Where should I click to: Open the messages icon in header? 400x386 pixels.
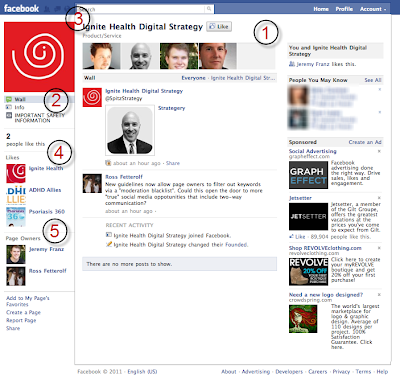58,9
